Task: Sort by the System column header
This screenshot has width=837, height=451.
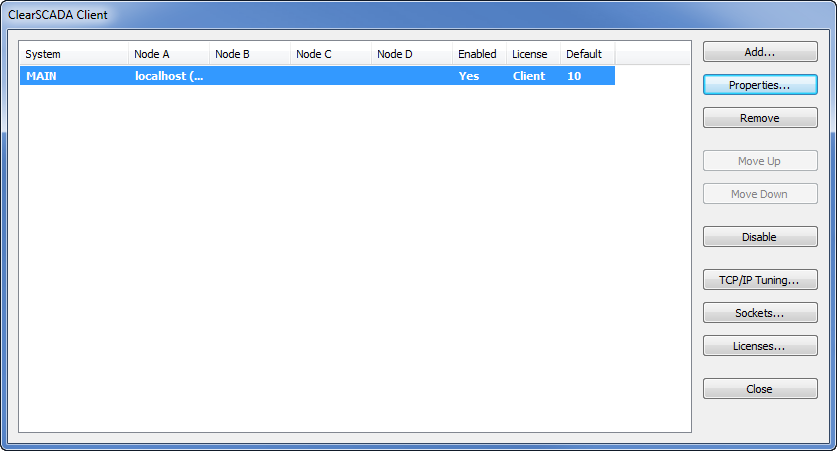Action: click(73, 54)
